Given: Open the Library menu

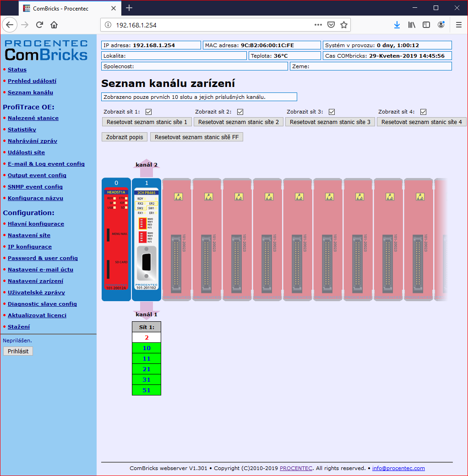Looking at the screenshot, I should pyautogui.click(x=412, y=25).
